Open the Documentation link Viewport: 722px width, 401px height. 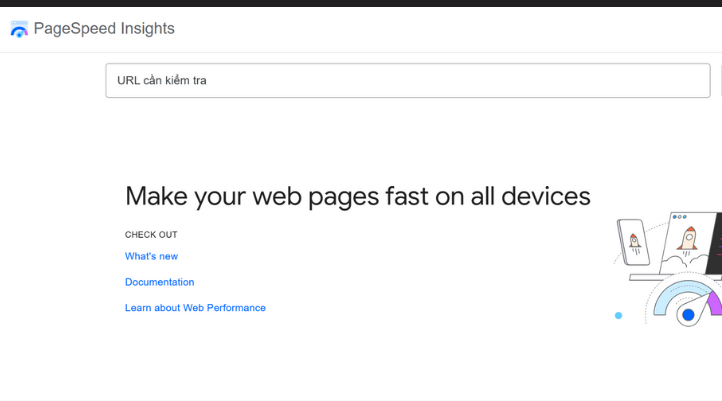(x=159, y=282)
